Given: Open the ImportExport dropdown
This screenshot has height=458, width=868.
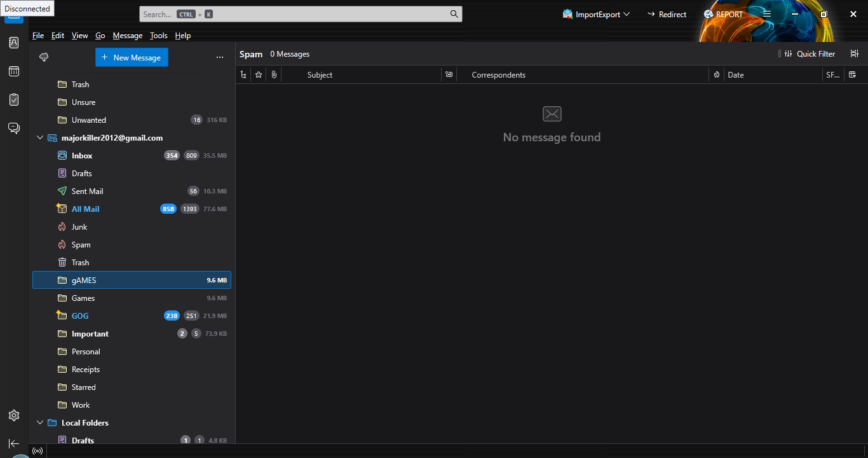Looking at the screenshot, I should pos(596,14).
